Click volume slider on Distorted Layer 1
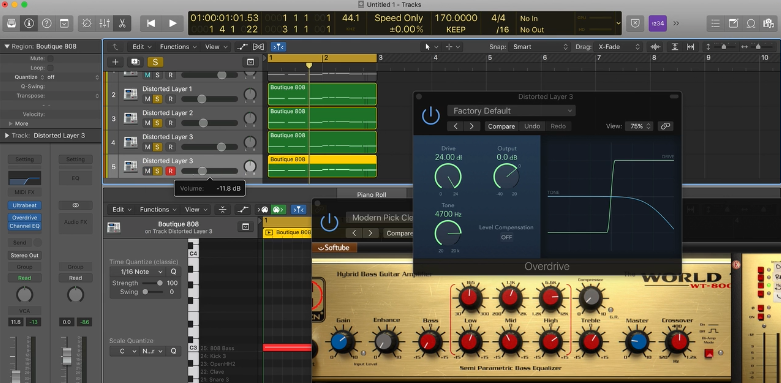This screenshot has width=781, height=383. pos(209,99)
